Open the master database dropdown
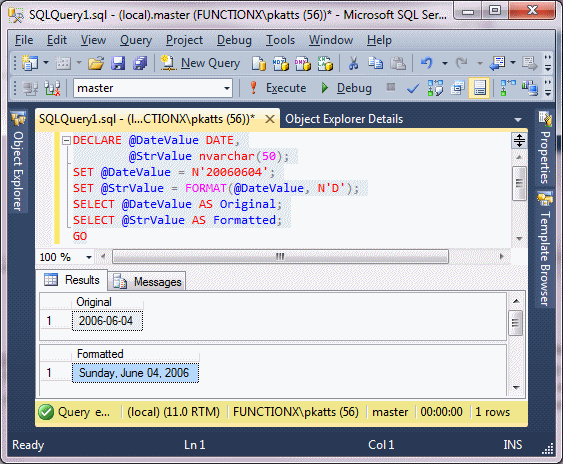 coord(227,88)
